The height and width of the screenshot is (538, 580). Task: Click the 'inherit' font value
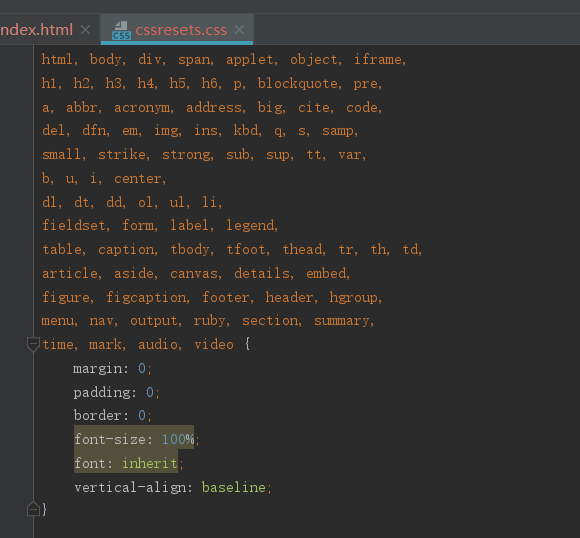click(x=149, y=464)
